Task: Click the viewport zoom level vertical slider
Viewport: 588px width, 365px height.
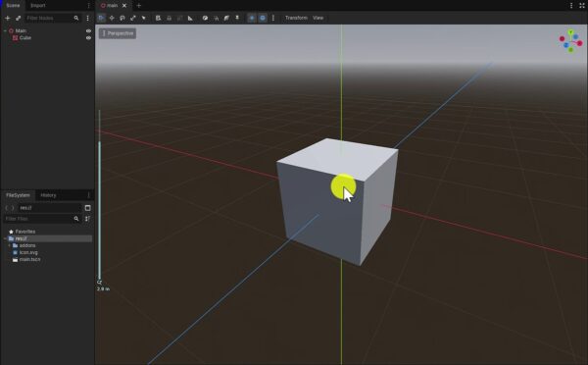Action: click(x=99, y=195)
